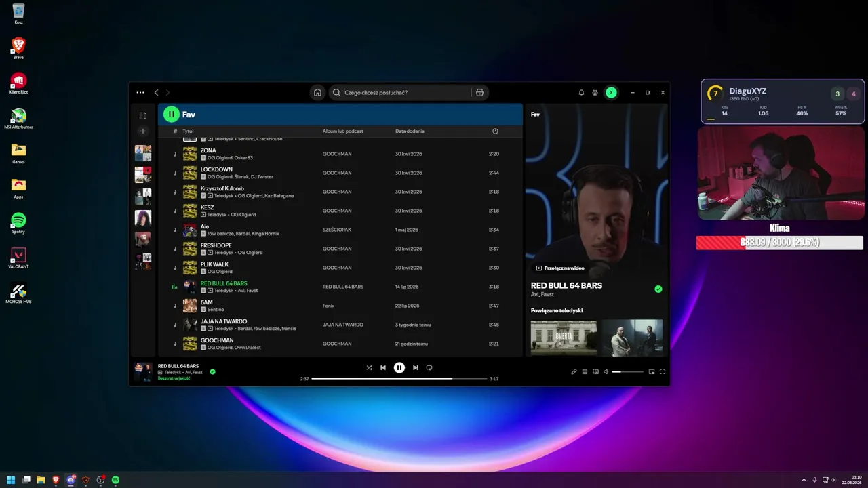Viewport: 868px width, 488px height.
Task: Mute the Spotify volume
Action: coord(606,372)
